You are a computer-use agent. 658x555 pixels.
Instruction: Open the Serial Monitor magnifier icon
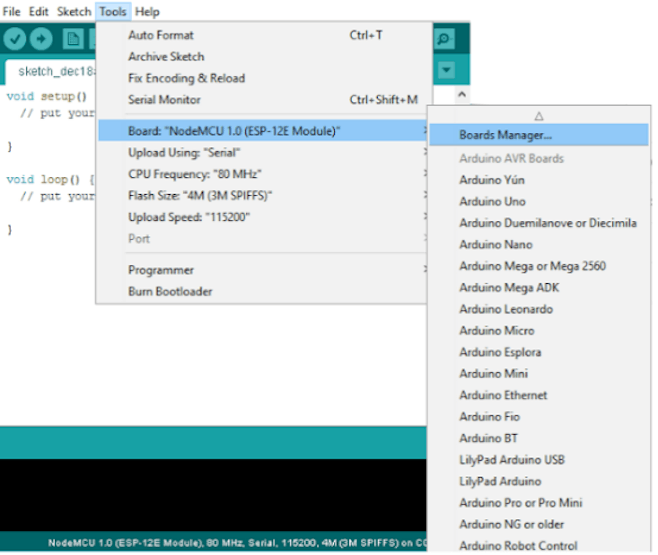pyautogui.click(x=443, y=39)
